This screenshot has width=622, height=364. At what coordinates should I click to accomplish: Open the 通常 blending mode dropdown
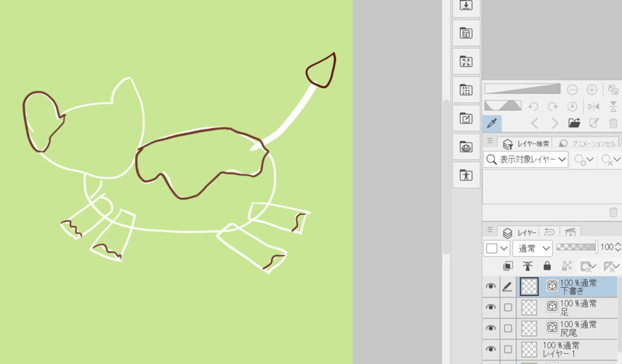(x=533, y=249)
